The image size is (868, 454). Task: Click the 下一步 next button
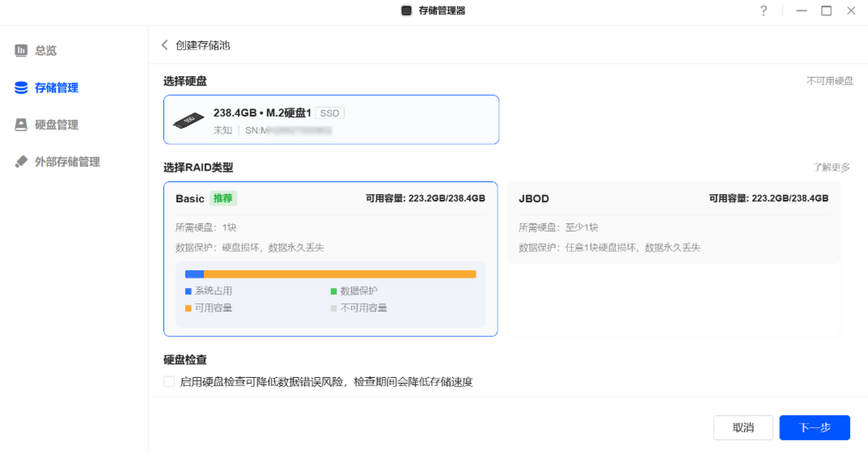[814, 427]
